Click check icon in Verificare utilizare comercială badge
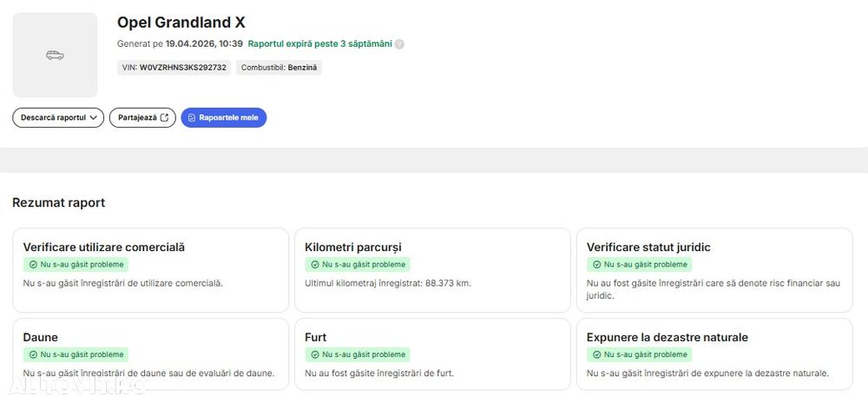The height and width of the screenshot is (403, 868). tap(33, 265)
